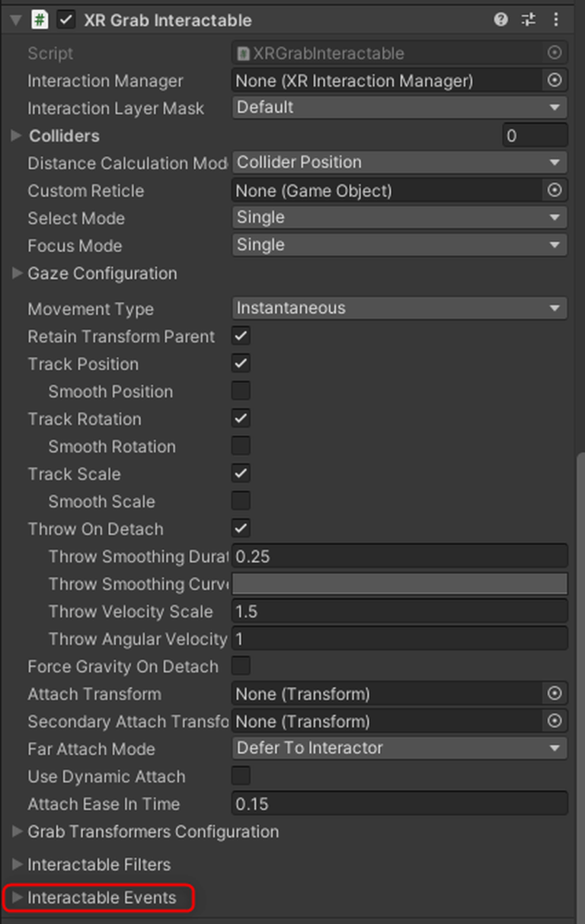585x924 pixels.
Task: Click the presets icon in the component header
Action: click(x=529, y=21)
